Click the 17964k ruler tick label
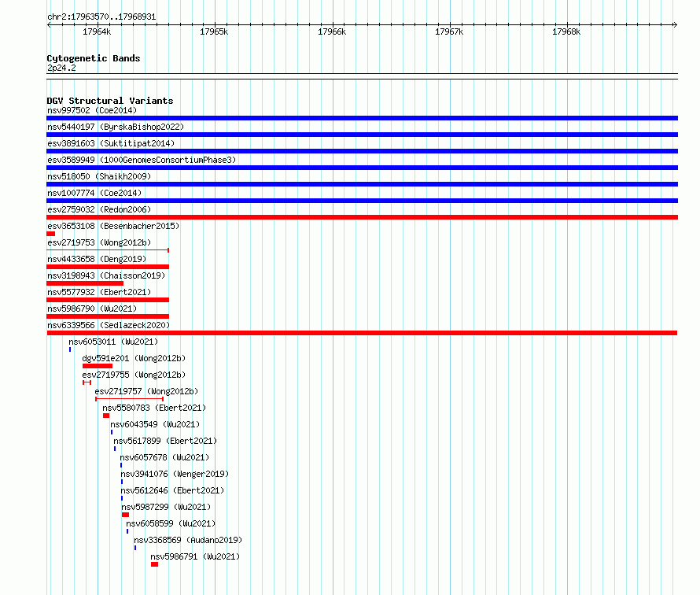 tap(97, 31)
